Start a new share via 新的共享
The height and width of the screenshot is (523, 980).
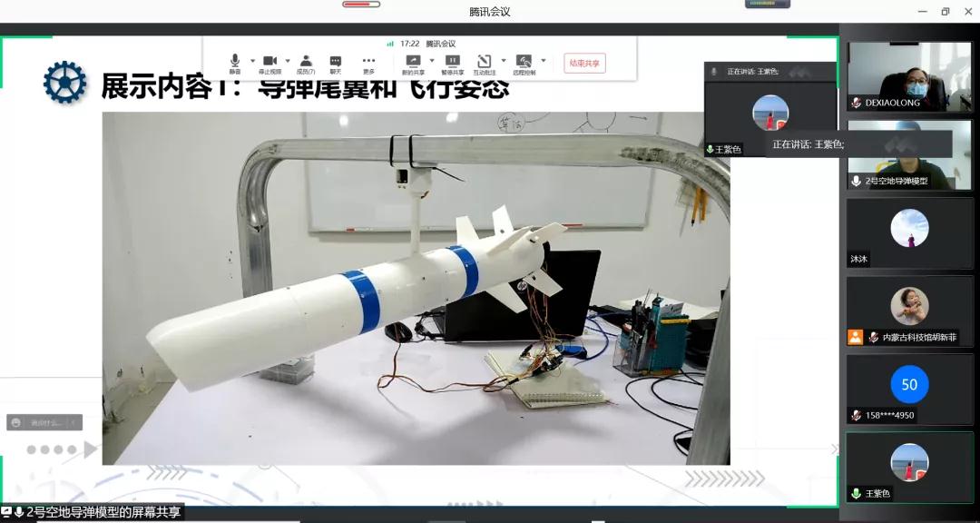tap(413, 62)
